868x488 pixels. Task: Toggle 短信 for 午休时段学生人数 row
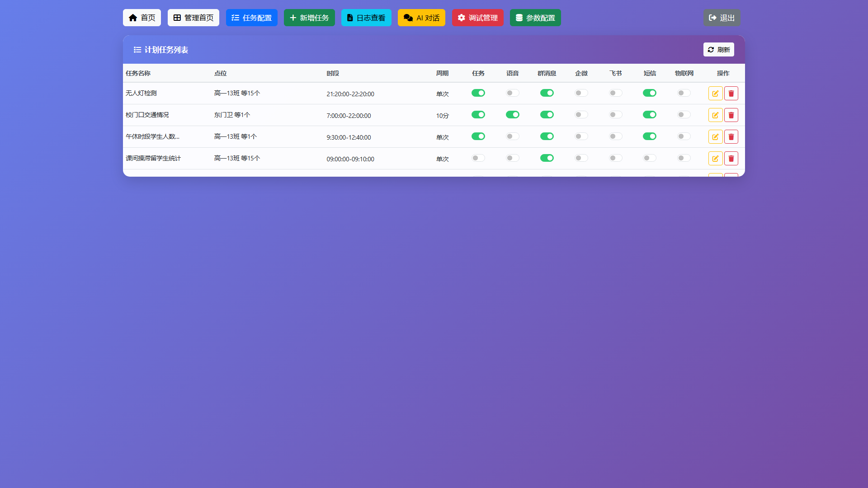pos(650,136)
